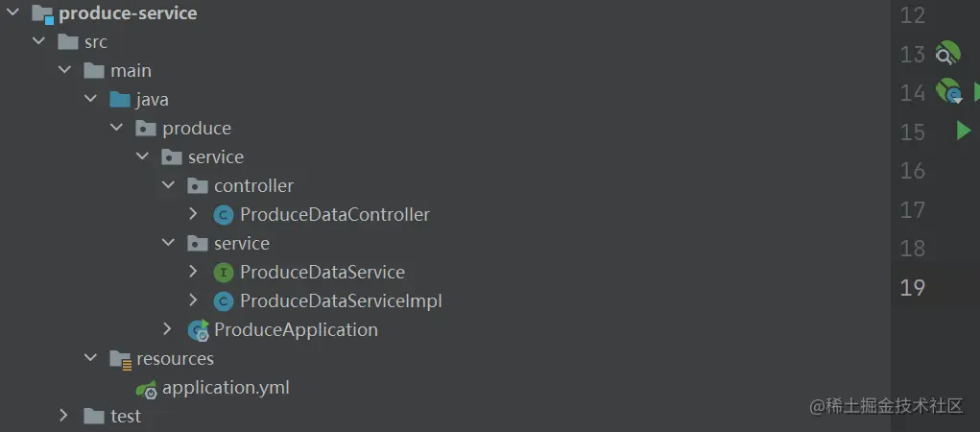Select the ProduceDataController class icon
Screen dimensions: 980x432
pos(224,215)
